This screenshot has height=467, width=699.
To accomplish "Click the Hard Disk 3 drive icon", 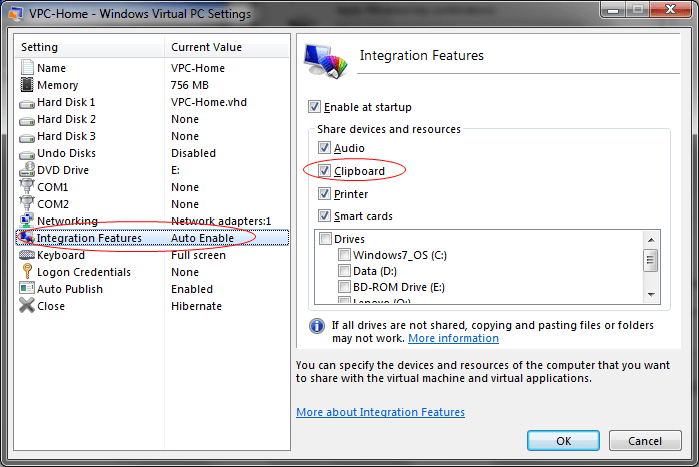I will coord(27,138).
